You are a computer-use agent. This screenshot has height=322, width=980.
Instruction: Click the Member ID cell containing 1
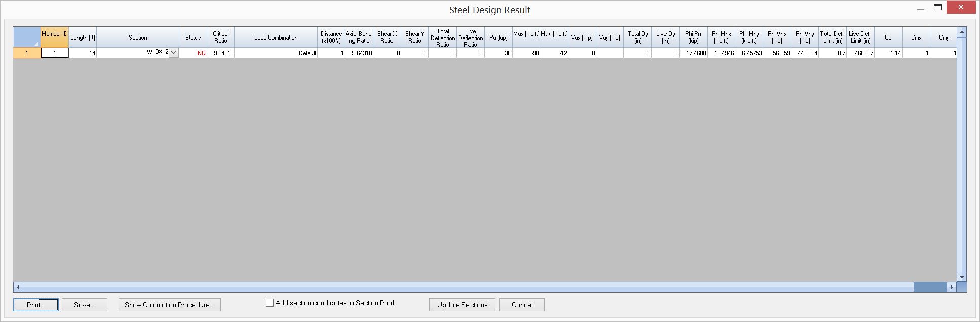click(55, 53)
